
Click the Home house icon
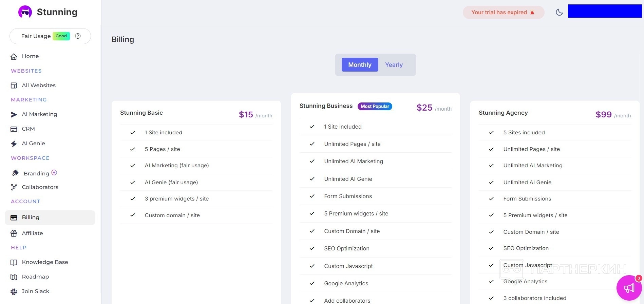pyautogui.click(x=14, y=56)
